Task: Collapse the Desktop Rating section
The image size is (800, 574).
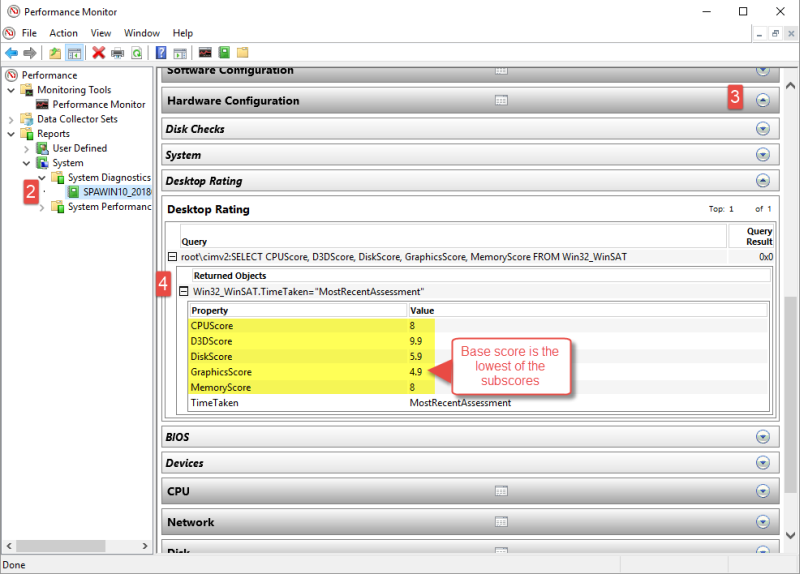Action: click(x=762, y=181)
